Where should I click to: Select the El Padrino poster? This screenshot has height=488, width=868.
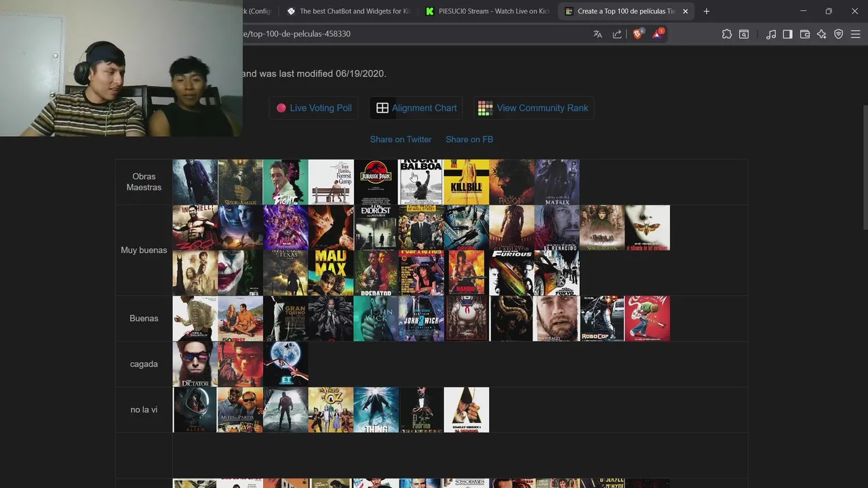(421, 409)
